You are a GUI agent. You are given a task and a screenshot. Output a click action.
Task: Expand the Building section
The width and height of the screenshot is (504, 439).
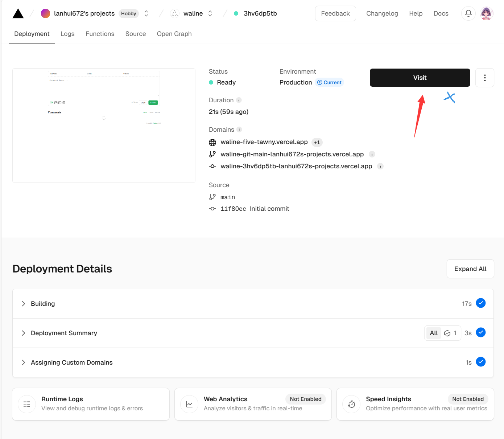24,304
